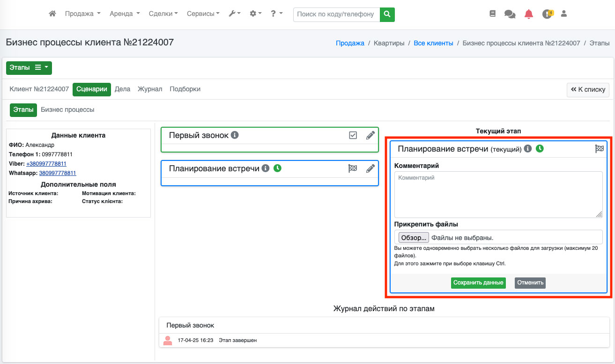Expand the green Этапы dropdown button
The height and width of the screenshot is (364, 615).
[x=29, y=68]
